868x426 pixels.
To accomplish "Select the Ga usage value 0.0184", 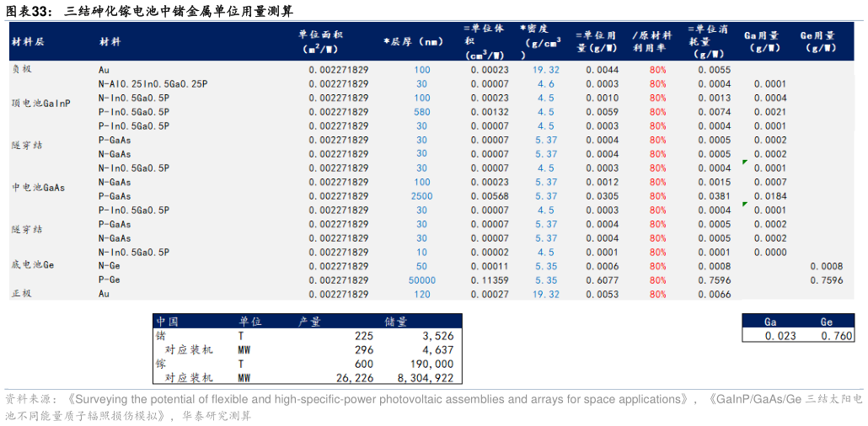I will point(769,196).
